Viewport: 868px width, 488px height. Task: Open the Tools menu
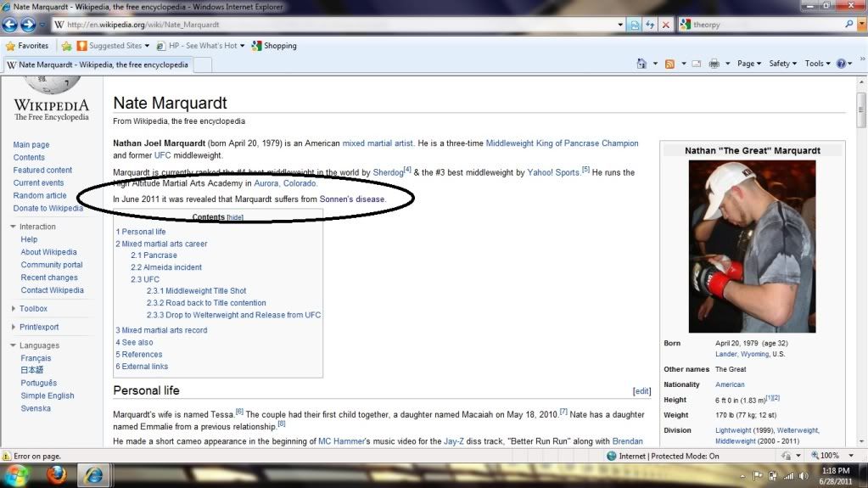pyautogui.click(x=815, y=64)
